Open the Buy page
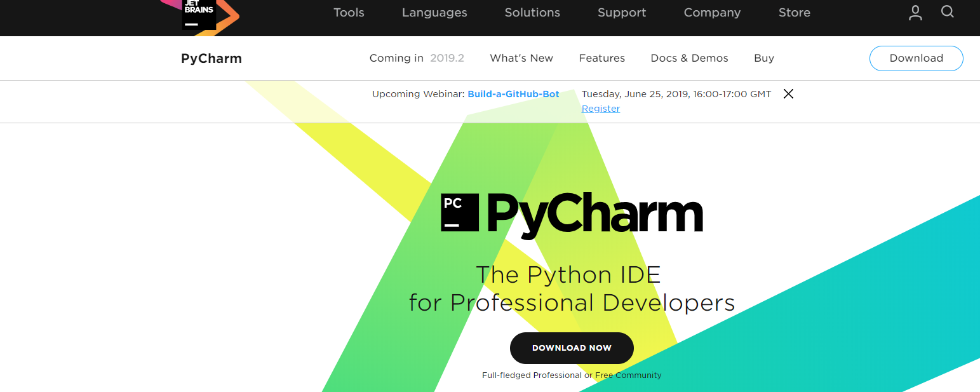980x392 pixels. (764, 58)
